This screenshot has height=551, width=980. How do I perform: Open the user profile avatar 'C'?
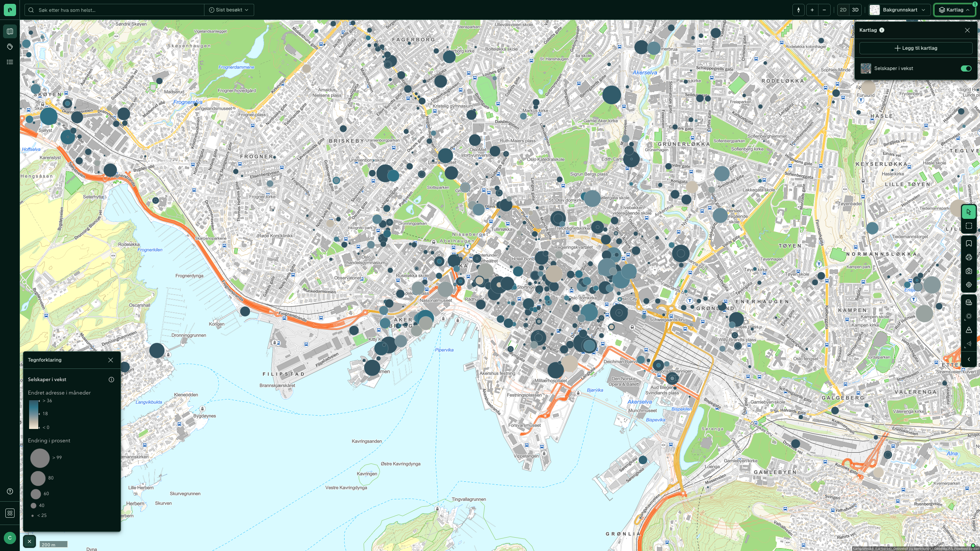[10, 538]
